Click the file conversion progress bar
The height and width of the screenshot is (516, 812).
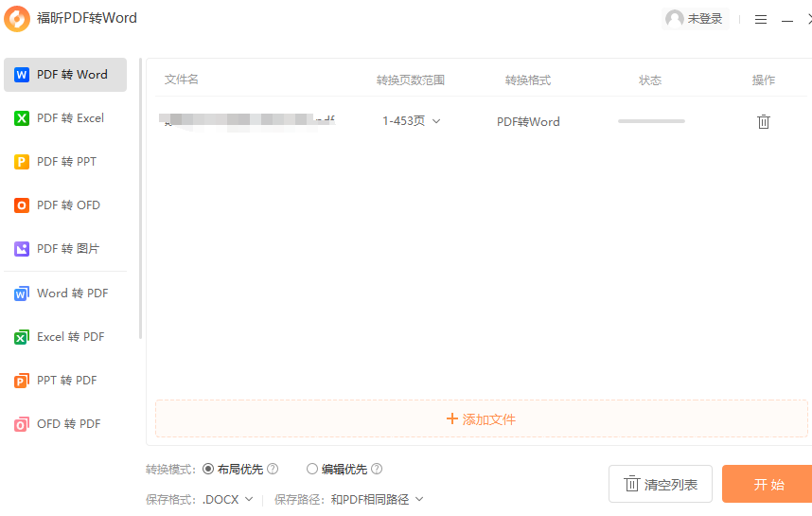(x=651, y=121)
